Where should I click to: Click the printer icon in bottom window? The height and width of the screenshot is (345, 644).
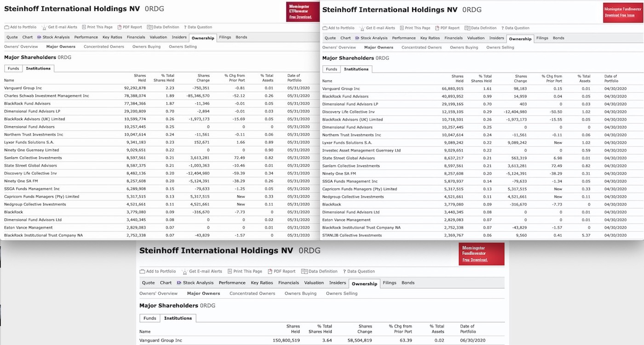tap(230, 271)
